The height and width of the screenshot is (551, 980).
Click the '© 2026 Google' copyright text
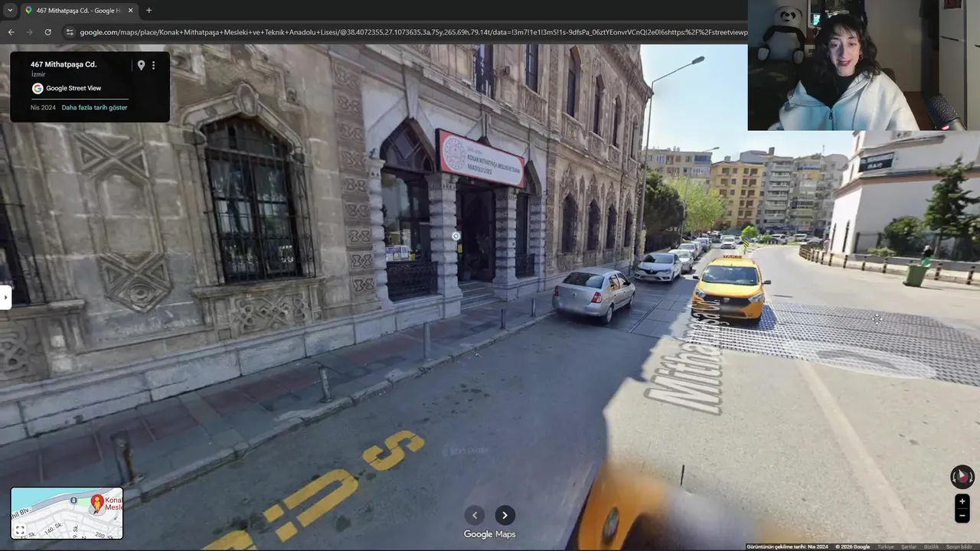[853, 546]
